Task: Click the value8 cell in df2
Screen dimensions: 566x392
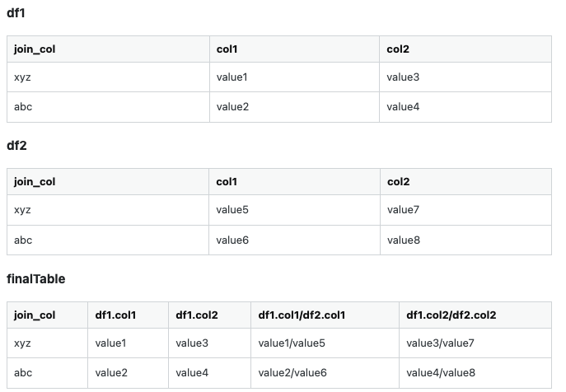Action: point(465,240)
